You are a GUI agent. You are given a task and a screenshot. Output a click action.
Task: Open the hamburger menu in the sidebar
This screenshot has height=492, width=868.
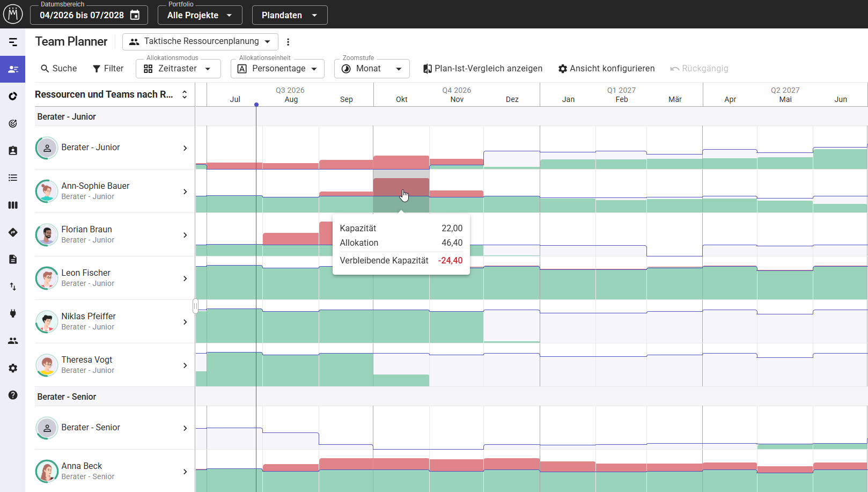click(x=13, y=42)
